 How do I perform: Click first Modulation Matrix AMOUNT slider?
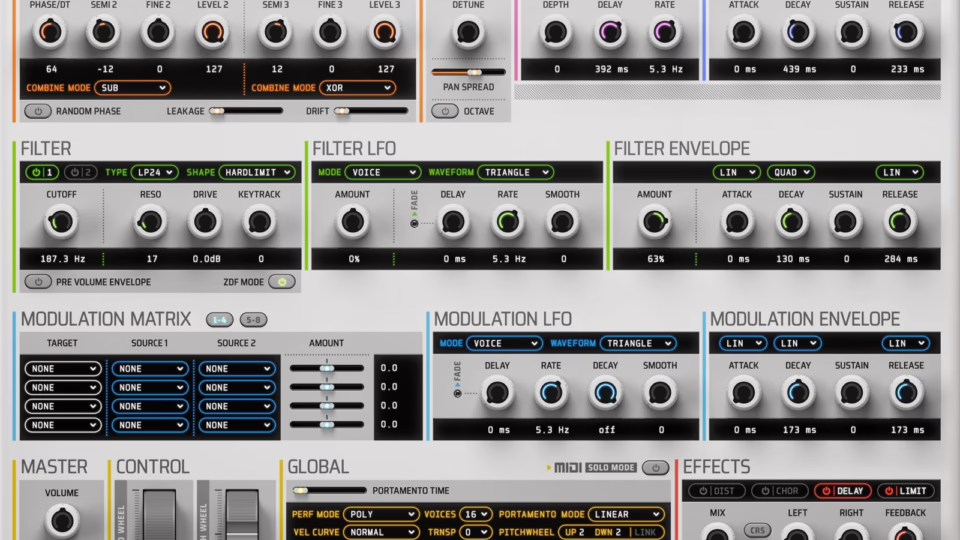327,368
